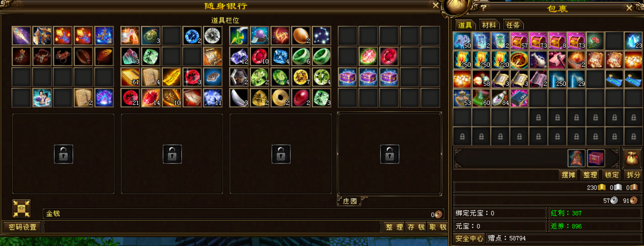This screenshot has height=246, width=644.
Task: Select the golden compass item in the bag
Action: 519,60
